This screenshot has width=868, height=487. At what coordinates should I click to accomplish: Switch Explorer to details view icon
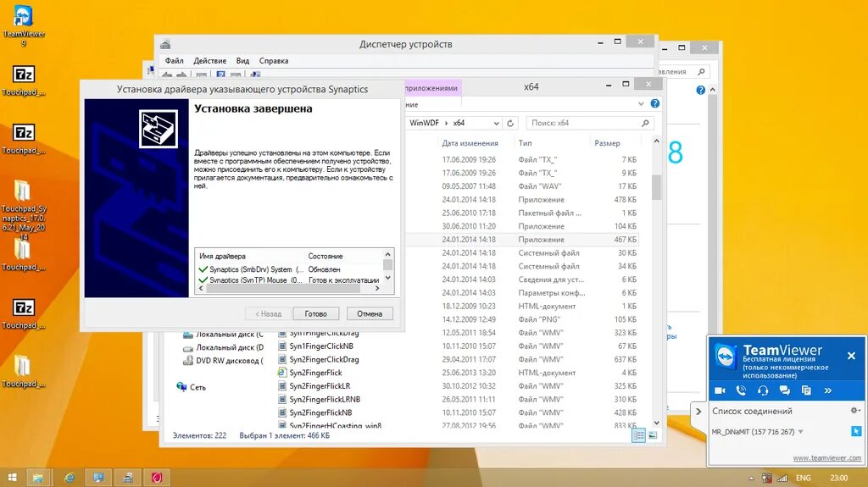tap(638, 435)
